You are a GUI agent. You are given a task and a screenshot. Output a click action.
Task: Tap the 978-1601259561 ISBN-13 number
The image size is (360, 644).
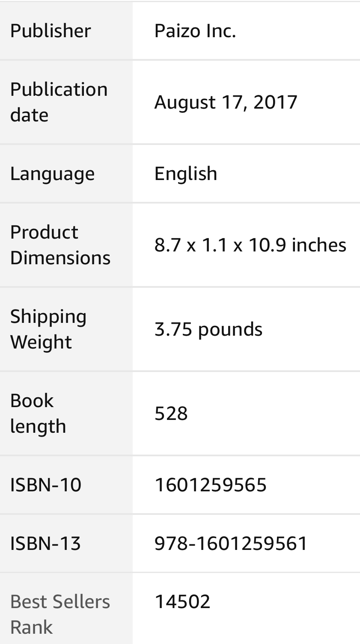[231, 544]
